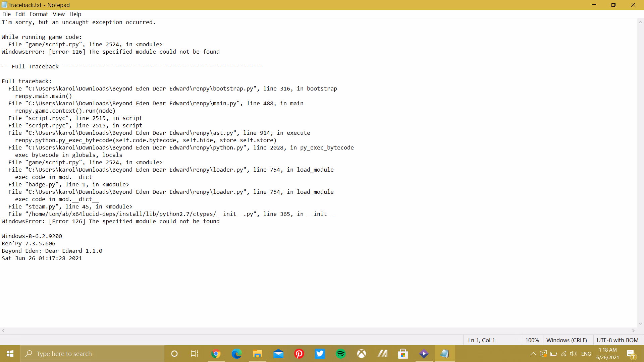
Task: Click the vertical scrollbar down arrow
Action: (640, 324)
